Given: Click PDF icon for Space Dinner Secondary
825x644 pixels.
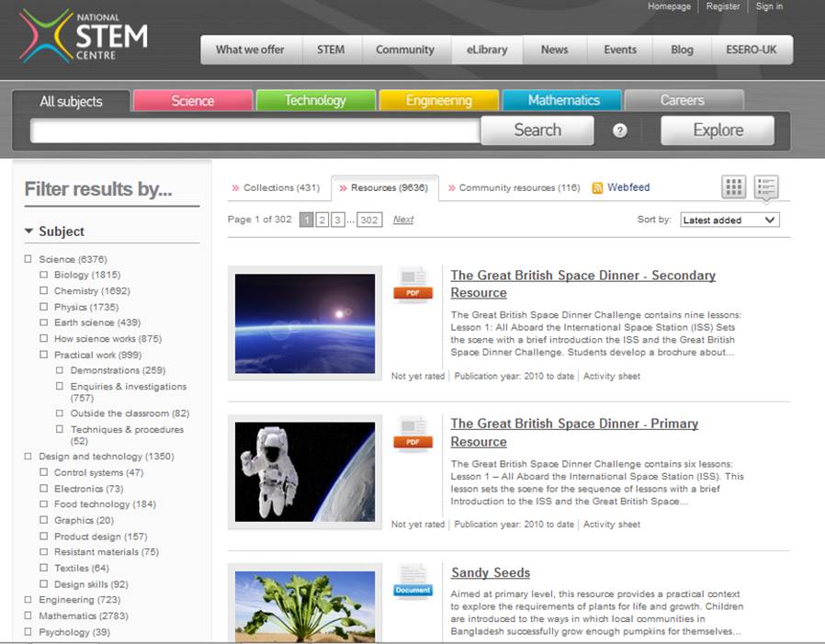Looking at the screenshot, I should pos(412,285).
